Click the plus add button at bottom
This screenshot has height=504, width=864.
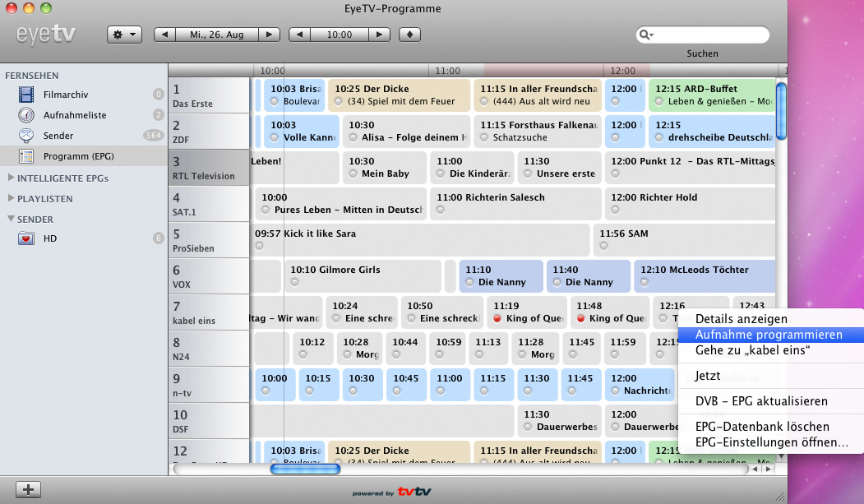pos(28,489)
